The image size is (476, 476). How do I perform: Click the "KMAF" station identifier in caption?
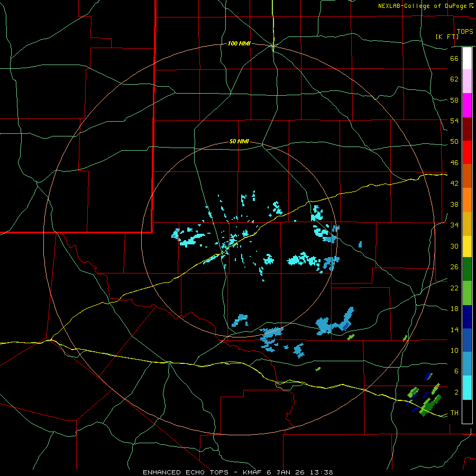(x=252, y=472)
